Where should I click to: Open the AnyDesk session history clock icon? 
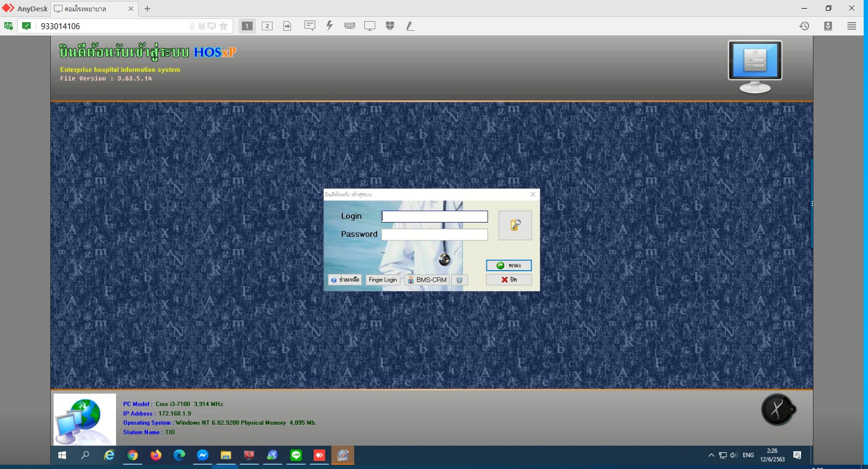coord(804,26)
